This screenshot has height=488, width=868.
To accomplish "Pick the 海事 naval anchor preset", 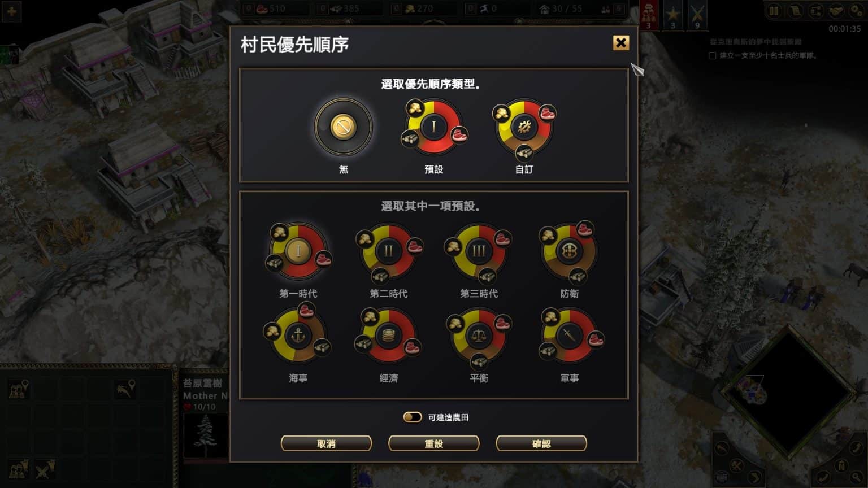I will click(x=298, y=335).
